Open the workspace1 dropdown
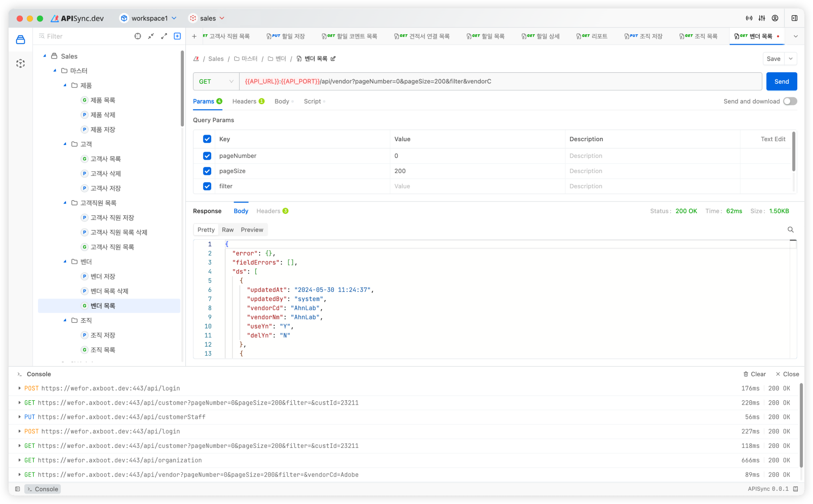The width and height of the screenshot is (813, 504). (148, 18)
